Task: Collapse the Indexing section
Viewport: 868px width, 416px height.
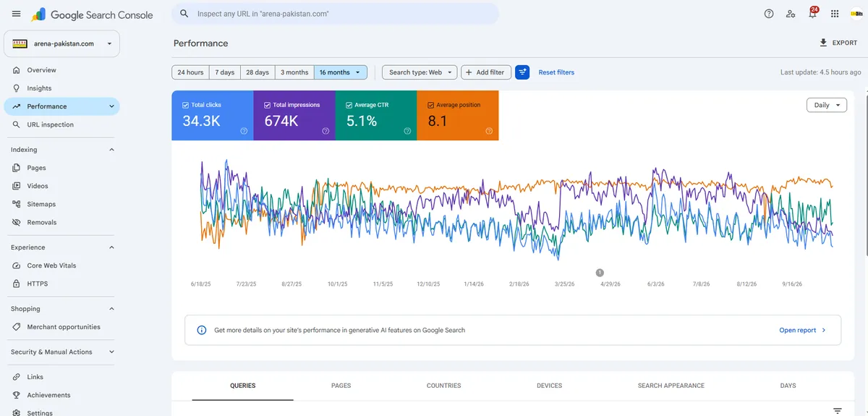Action: point(111,150)
